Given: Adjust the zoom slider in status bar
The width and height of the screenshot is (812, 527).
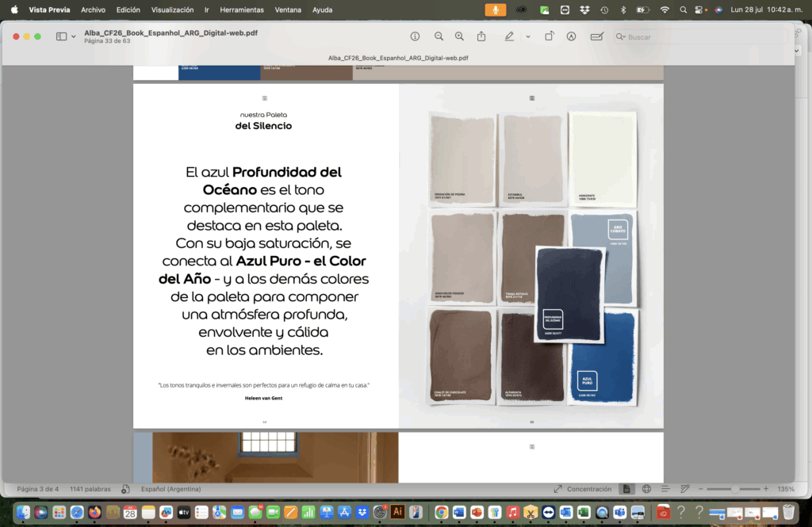Looking at the screenshot, I should 735,489.
